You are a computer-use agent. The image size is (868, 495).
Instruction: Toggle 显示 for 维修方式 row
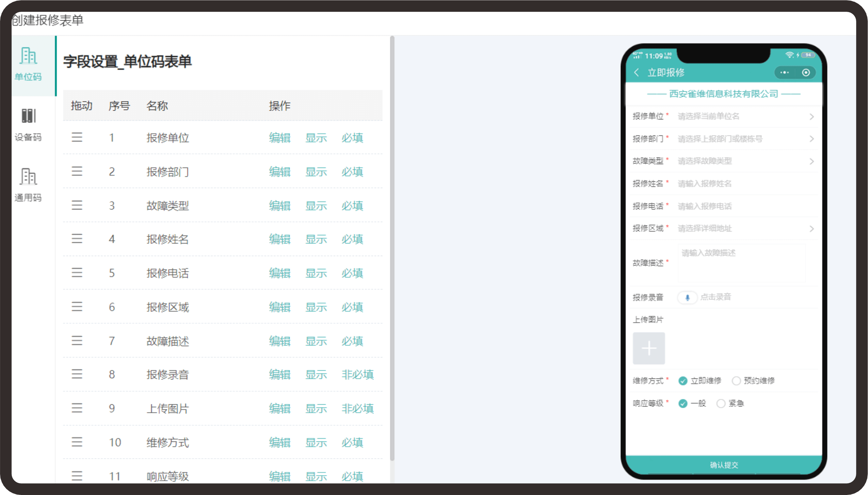click(x=316, y=442)
